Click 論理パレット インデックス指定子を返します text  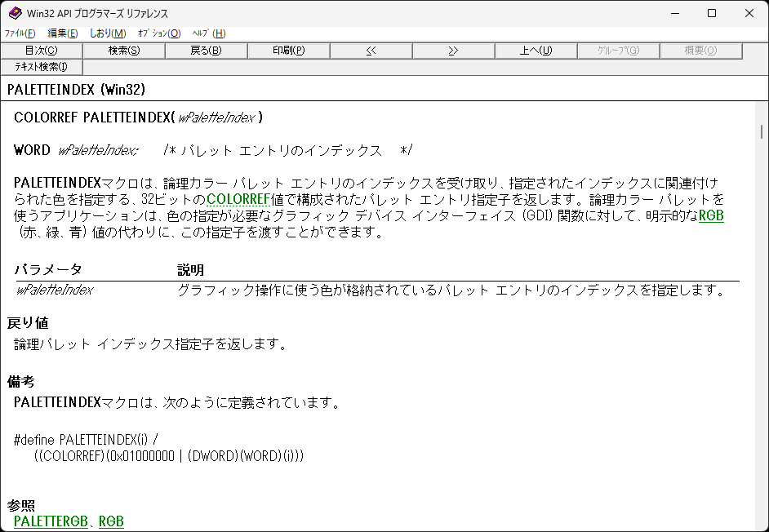pos(150,344)
